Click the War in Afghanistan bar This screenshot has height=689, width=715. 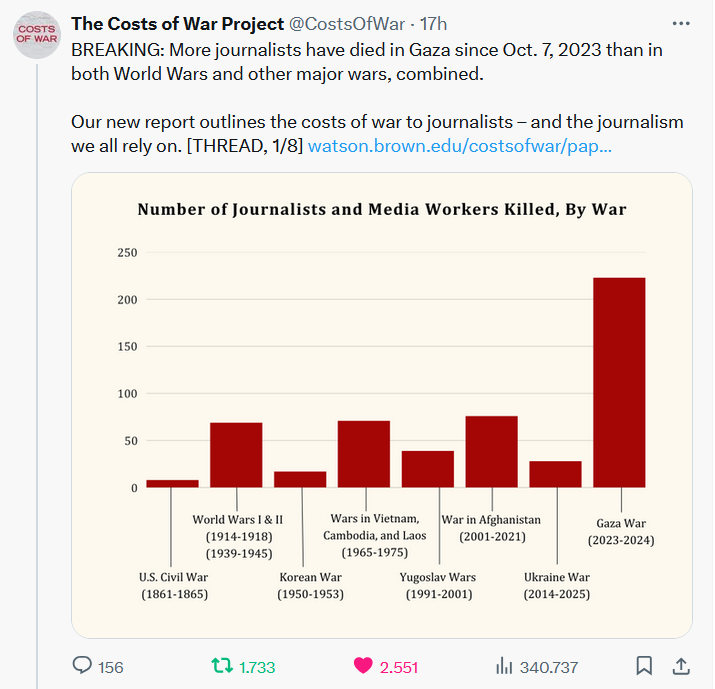tap(491, 451)
